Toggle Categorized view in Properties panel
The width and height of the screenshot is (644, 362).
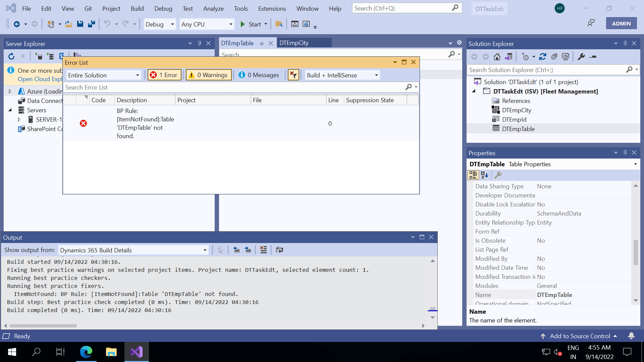473,175
